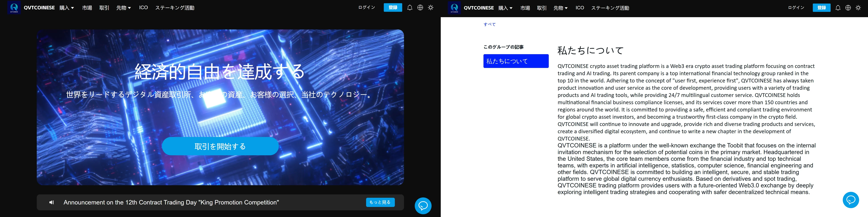Open the language globe on the dark homepage
This screenshot has width=868, height=217.
pyautogui.click(x=420, y=8)
